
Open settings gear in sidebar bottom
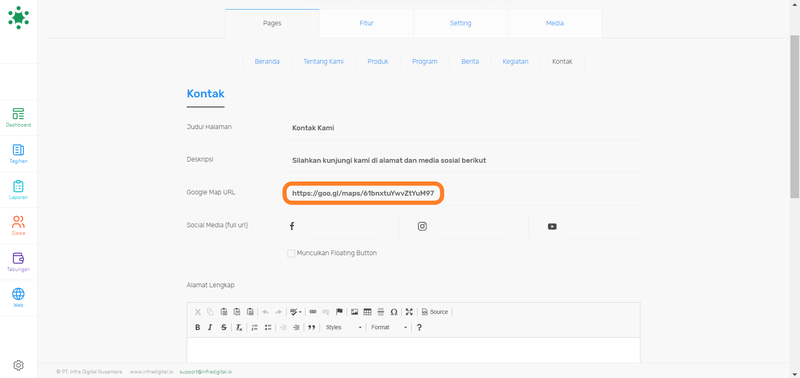(18, 365)
